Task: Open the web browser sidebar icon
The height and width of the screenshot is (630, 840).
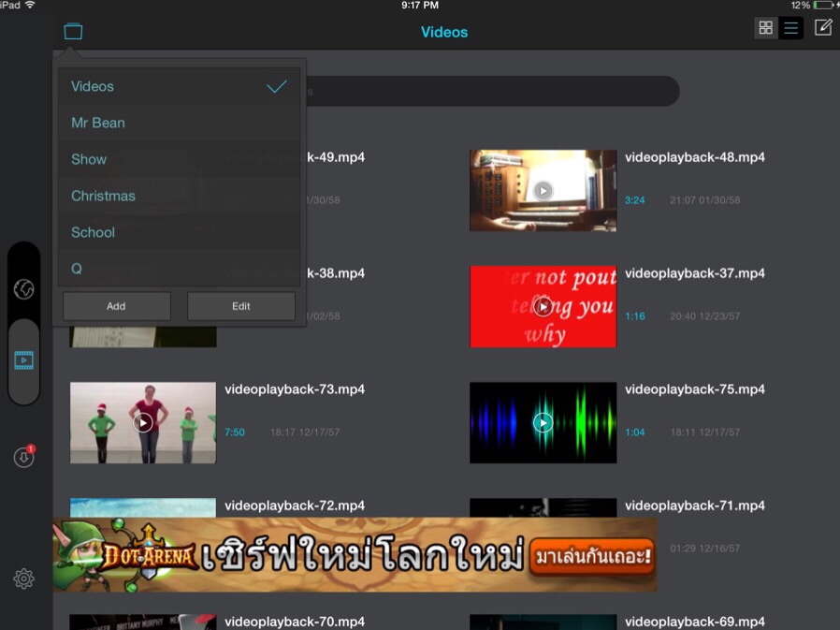Action: click(23, 289)
